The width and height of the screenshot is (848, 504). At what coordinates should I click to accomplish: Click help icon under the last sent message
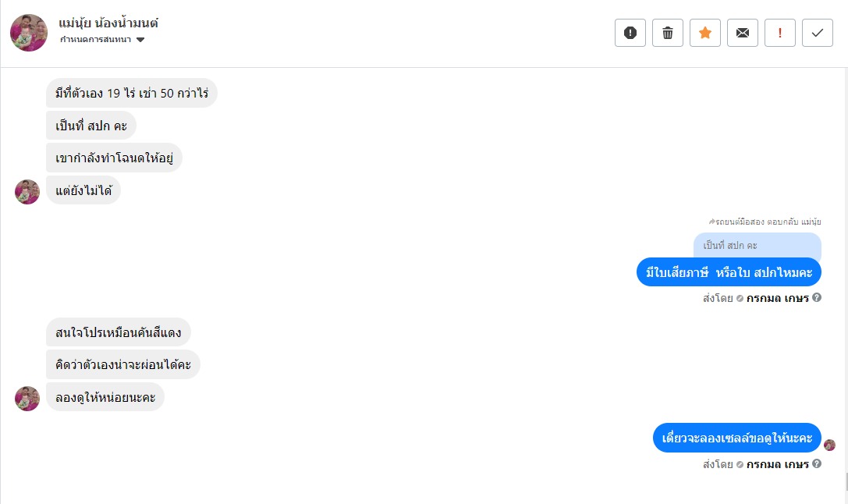tap(817, 464)
